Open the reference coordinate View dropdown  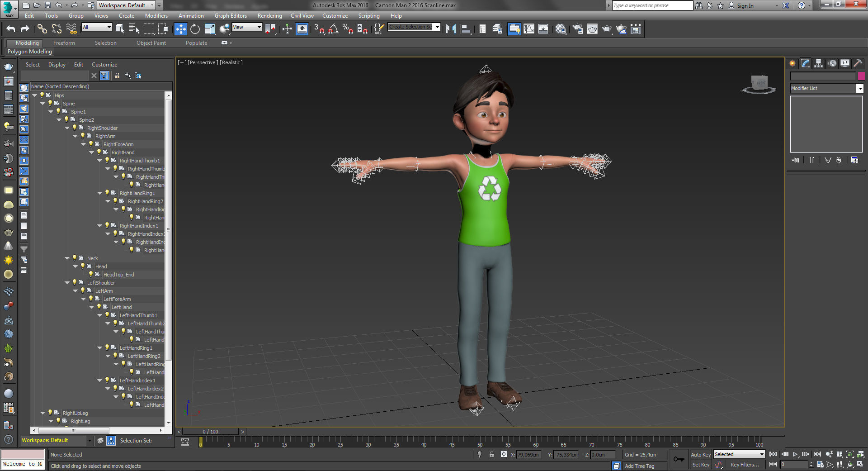247,27
